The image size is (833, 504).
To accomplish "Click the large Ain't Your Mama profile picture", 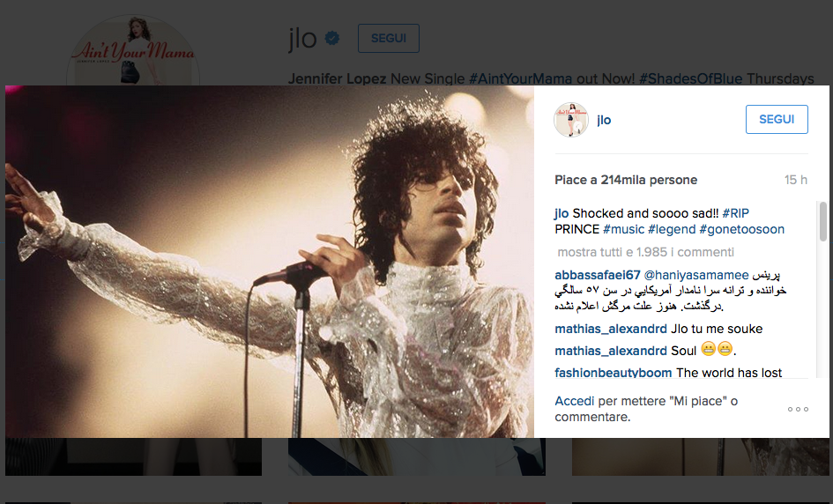I will (133, 50).
